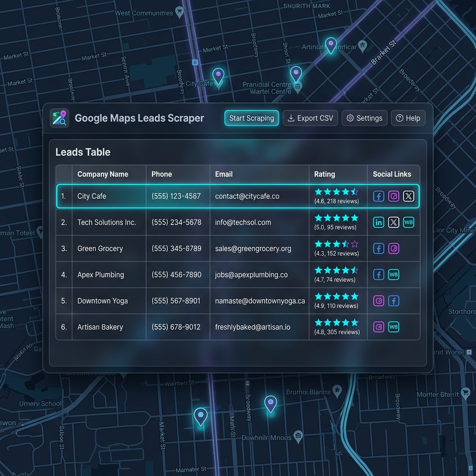This screenshot has width=476, height=476.
Task: Click the City Cafe map pin
Action: coord(218,76)
